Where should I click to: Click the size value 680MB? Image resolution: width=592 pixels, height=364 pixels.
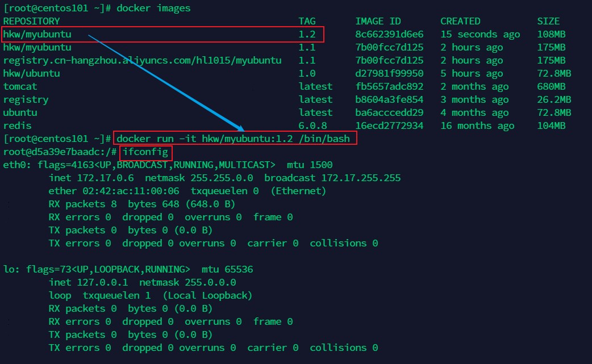(x=551, y=86)
